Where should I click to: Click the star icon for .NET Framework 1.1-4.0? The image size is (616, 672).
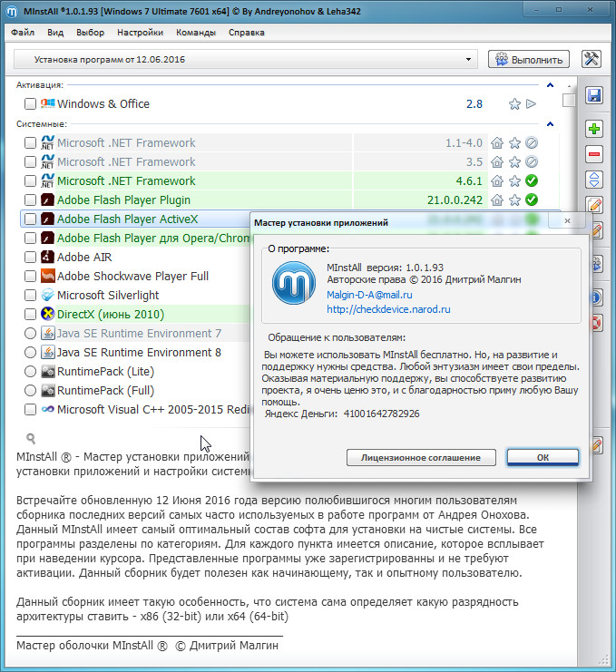pos(514,142)
